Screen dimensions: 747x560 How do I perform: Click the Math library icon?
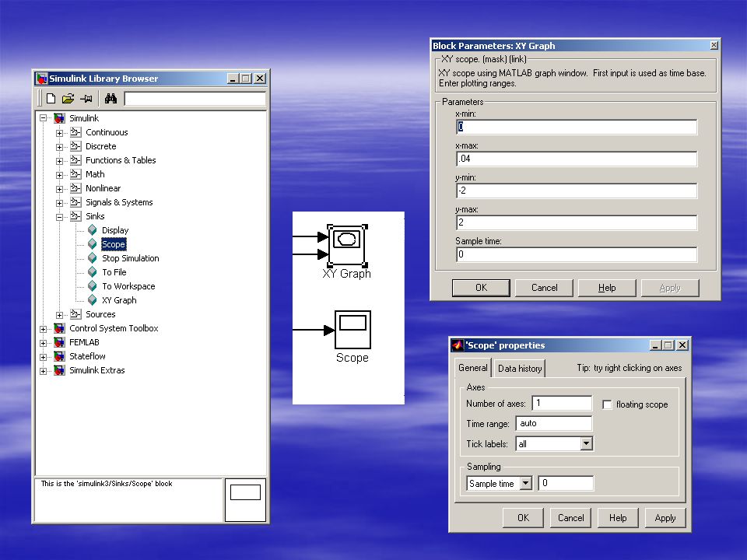pyautogui.click(x=75, y=174)
